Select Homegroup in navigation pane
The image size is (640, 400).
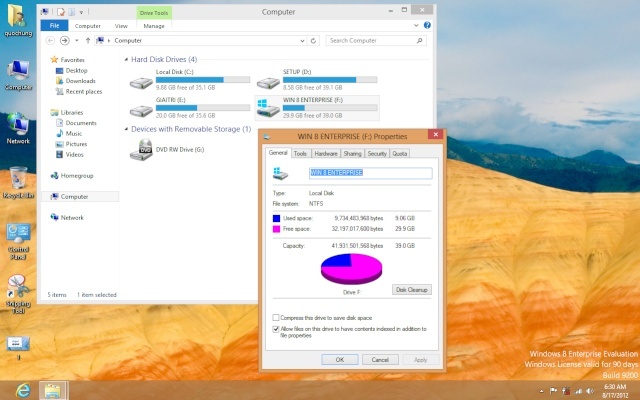(x=77, y=176)
